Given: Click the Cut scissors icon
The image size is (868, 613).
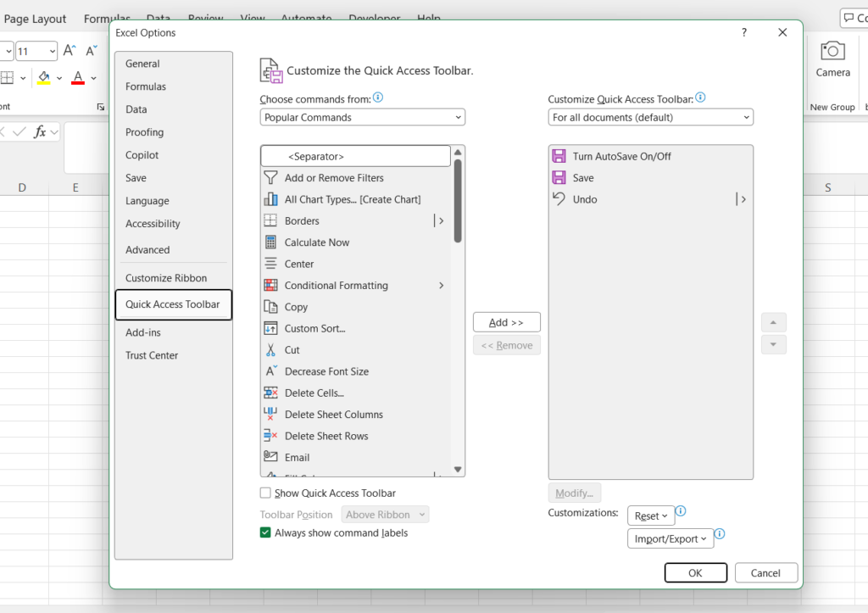Looking at the screenshot, I should click(270, 350).
